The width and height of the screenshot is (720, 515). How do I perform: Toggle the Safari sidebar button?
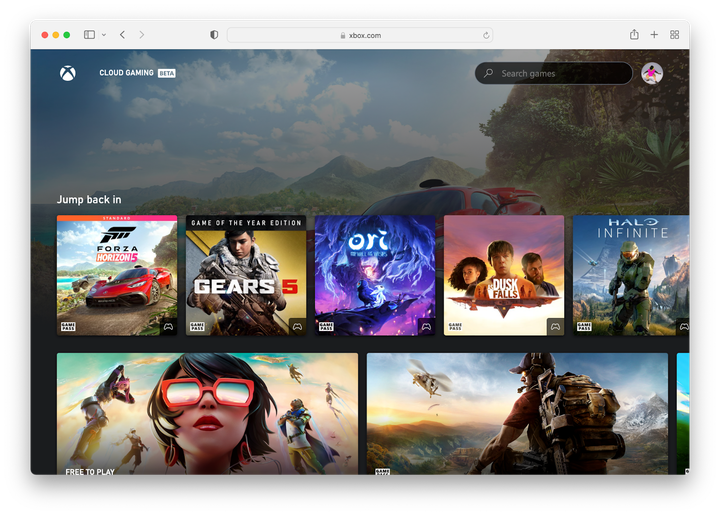[90, 35]
